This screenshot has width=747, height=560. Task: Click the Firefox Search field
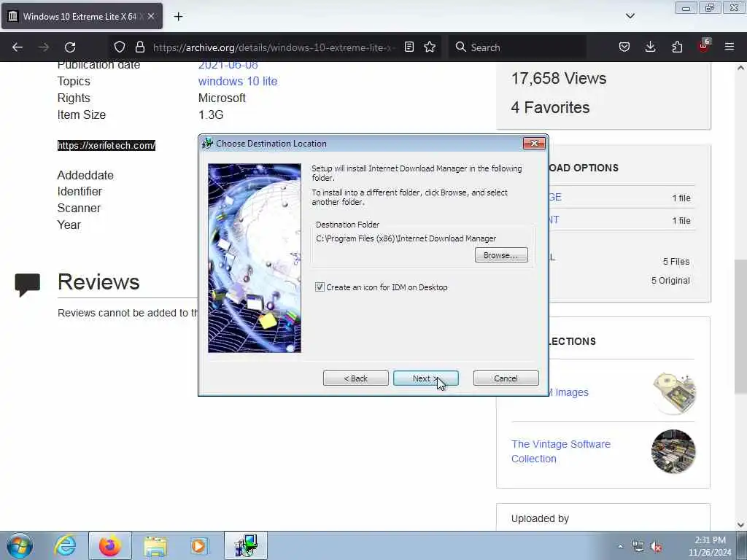pos(517,47)
